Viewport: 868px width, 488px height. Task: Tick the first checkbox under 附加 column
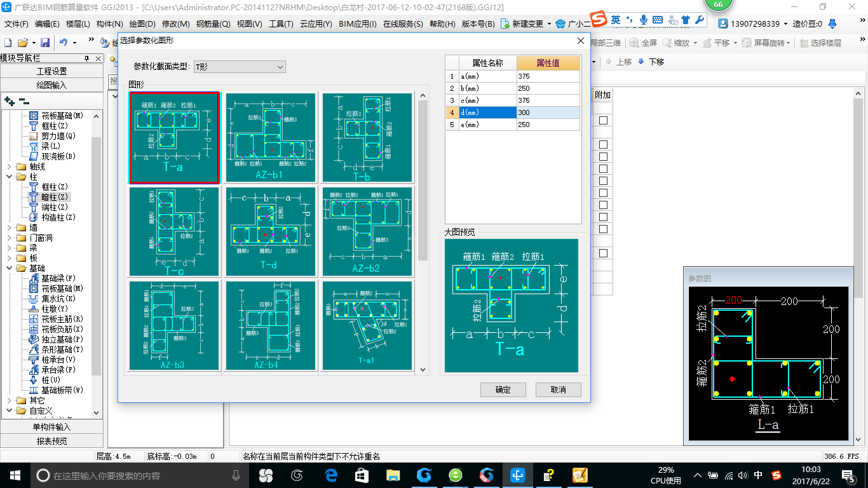click(603, 120)
